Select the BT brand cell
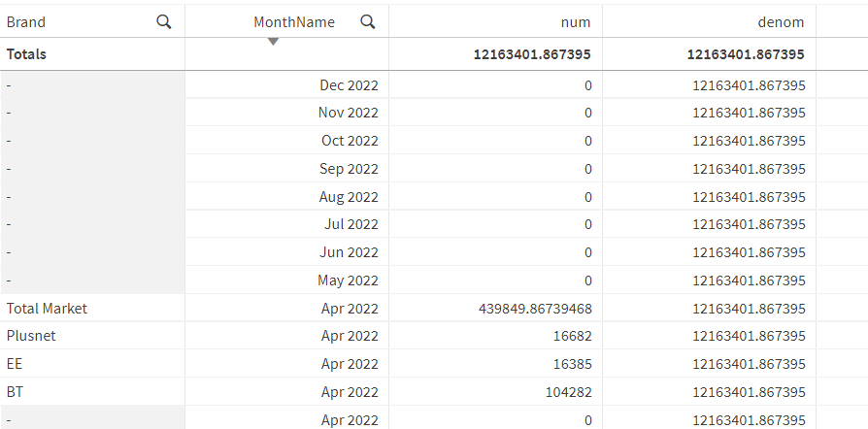868x429 pixels. point(15,392)
